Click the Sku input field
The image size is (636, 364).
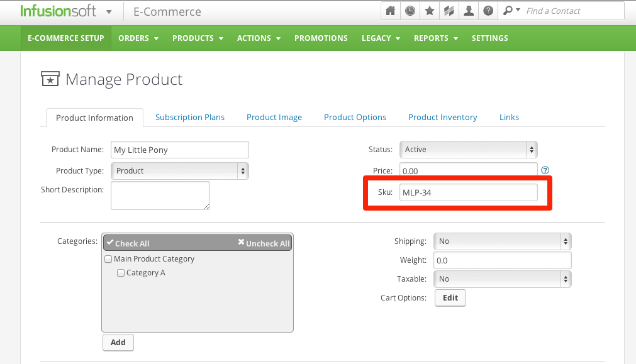pos(469,192)
